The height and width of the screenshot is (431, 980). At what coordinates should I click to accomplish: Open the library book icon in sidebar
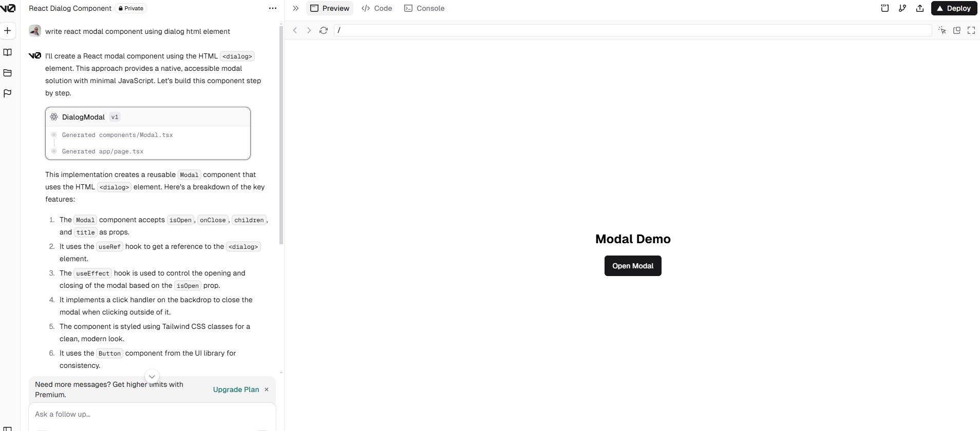8,52
